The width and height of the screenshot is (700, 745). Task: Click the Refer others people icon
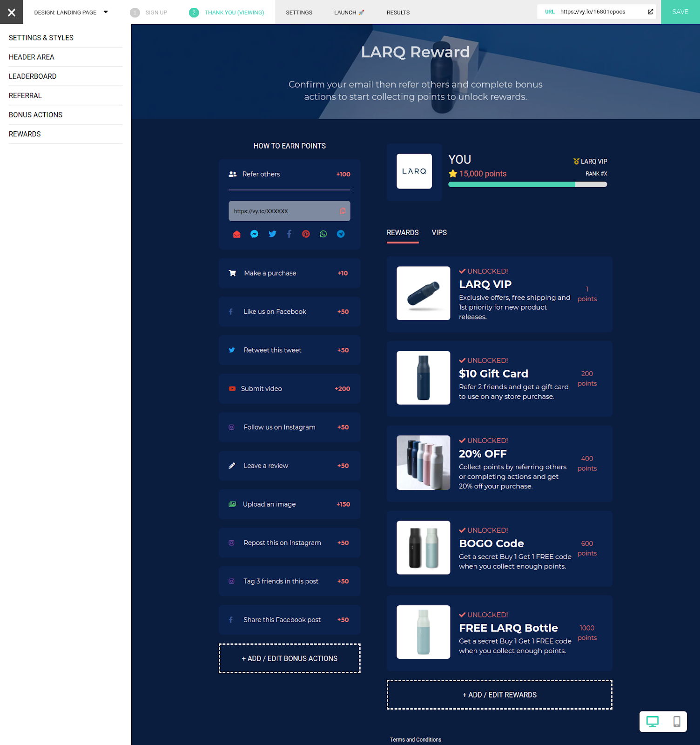tap(233, 174)
